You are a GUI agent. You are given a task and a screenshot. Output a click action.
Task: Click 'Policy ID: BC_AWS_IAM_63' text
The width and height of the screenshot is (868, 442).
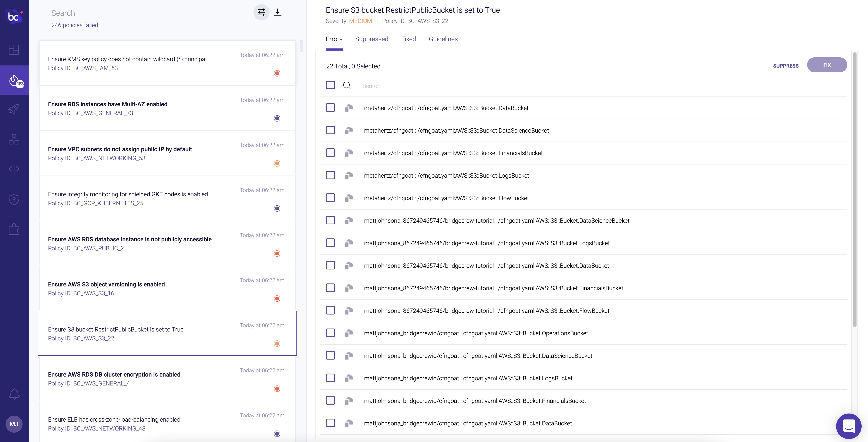click(83, 68)
